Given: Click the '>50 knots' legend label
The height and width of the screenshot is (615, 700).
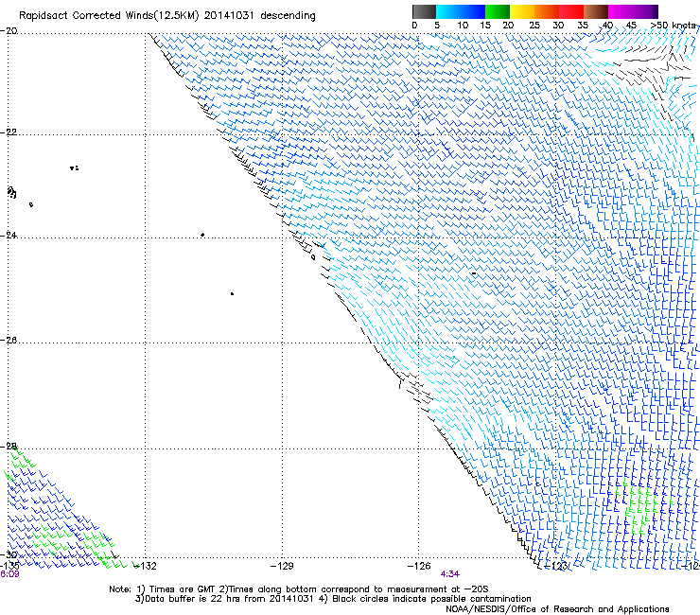Looking at the screenshot, I should (x=674, y=26).
